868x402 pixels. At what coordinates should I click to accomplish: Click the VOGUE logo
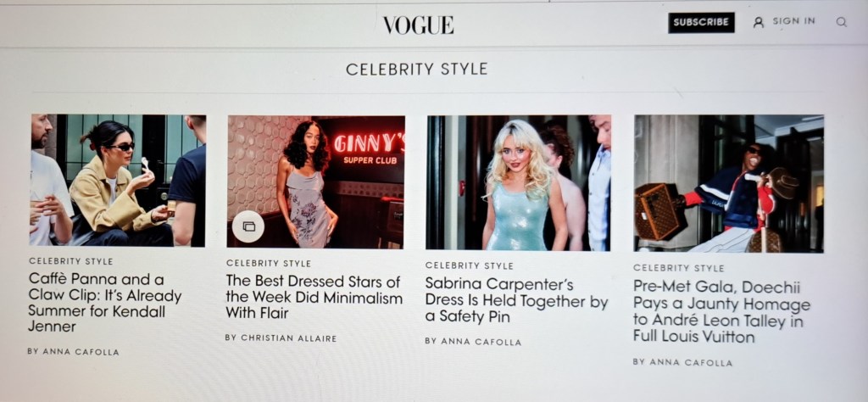tap(419, 25)
